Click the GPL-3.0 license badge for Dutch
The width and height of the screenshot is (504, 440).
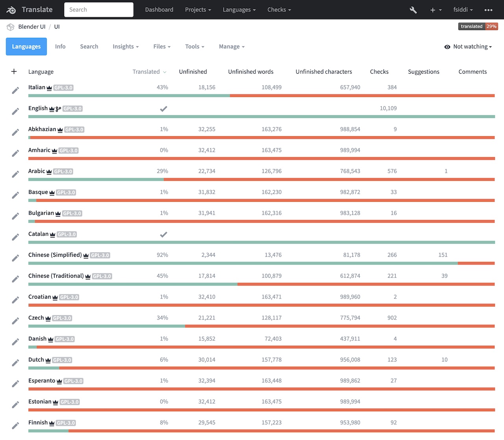(x=62, y=360)
